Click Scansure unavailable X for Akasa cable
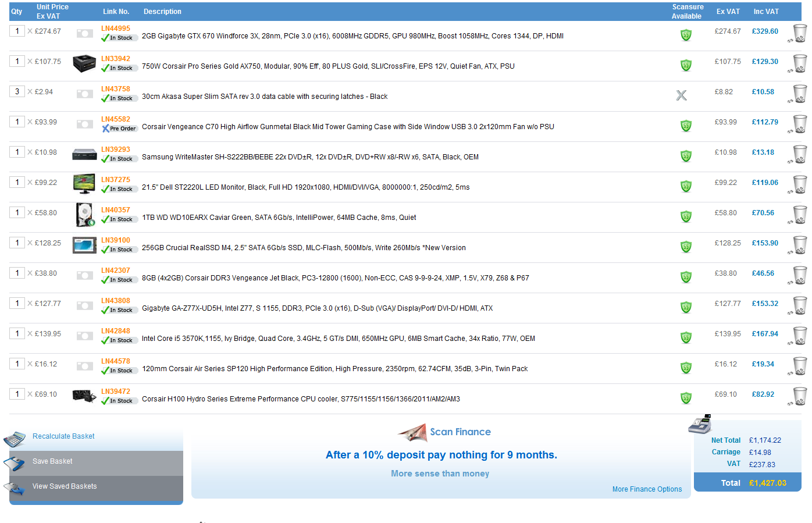This screenshot has height=523, width=812. 682,95
